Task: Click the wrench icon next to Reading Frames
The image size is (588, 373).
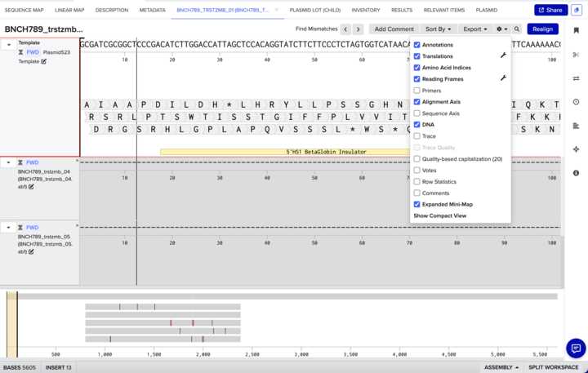Action: click(503, 78)
